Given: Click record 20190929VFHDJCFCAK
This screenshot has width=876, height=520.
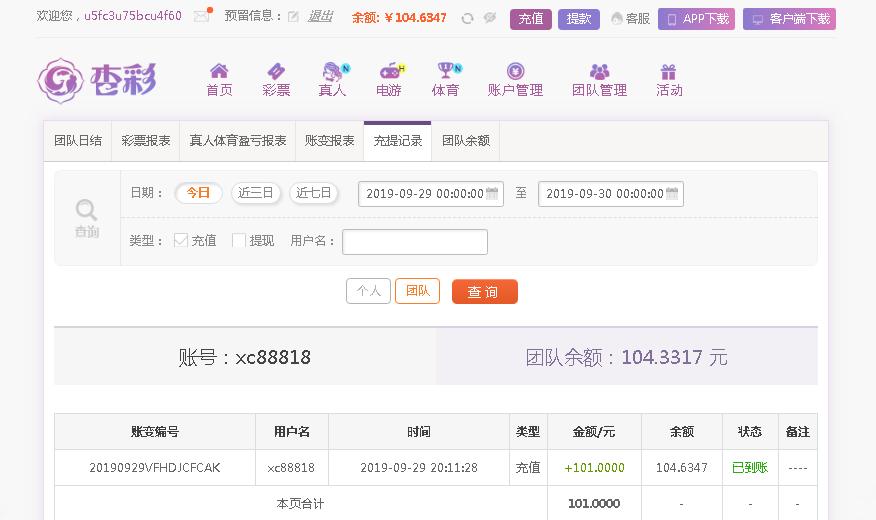Looking at the screenshot, I should [155, 467].
